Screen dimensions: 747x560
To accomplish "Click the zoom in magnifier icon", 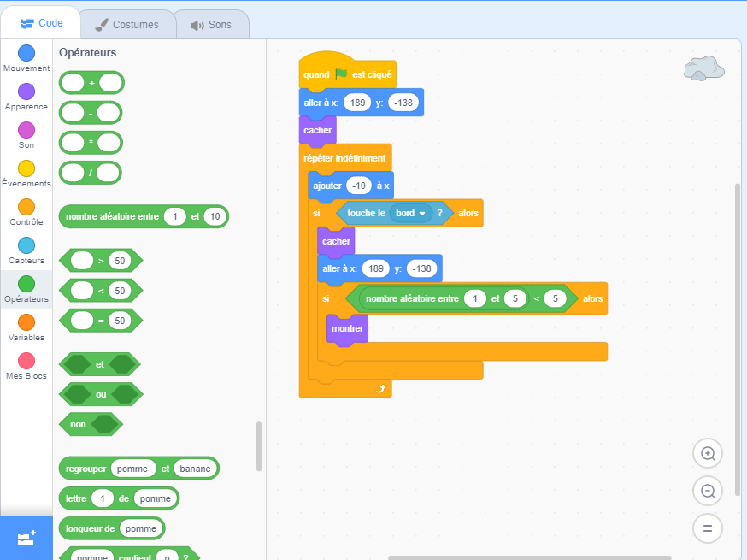I will (x=708, y=453).
